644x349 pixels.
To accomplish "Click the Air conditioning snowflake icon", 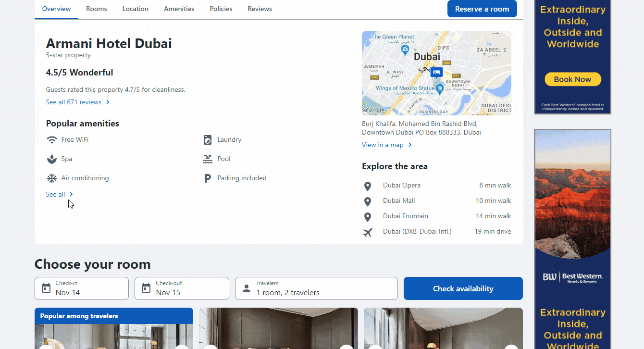I will (52, 178).
